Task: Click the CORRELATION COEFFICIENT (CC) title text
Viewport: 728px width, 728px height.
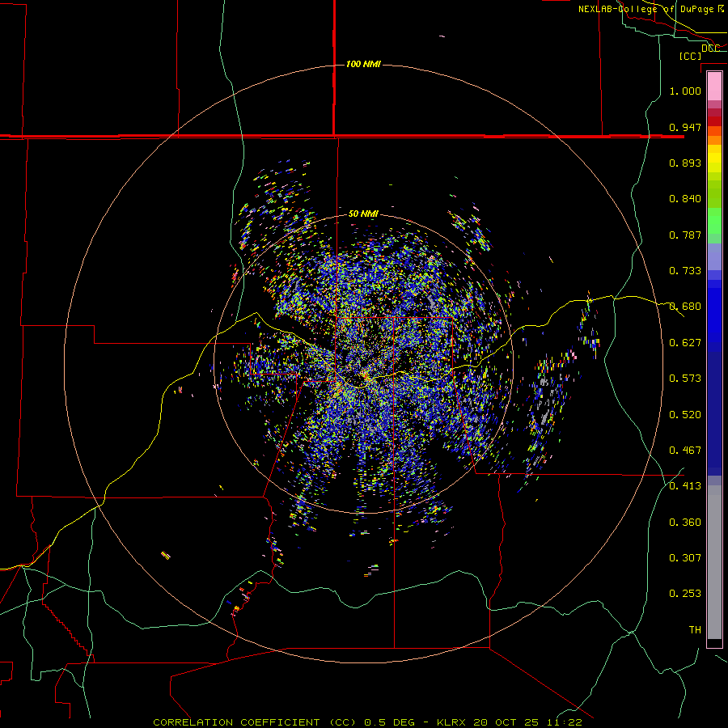Action: point(255,722)
